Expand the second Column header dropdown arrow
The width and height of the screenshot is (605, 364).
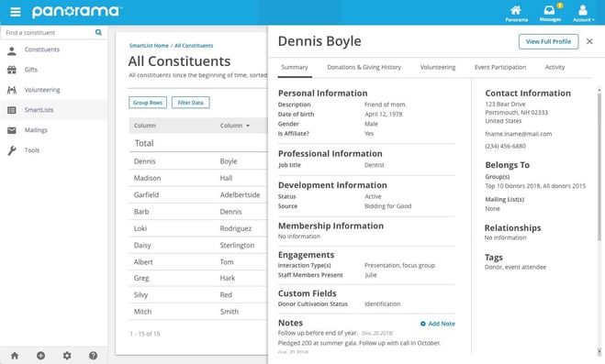pos(248,126)
